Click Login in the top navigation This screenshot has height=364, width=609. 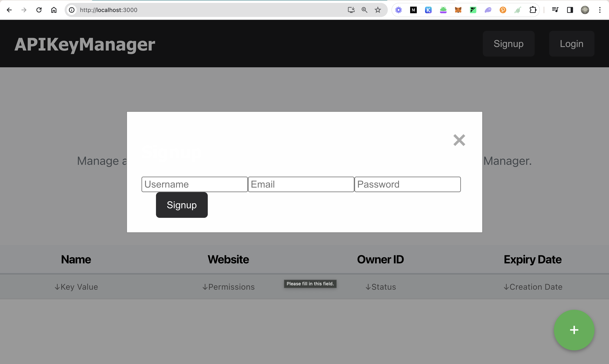click(572, 44)
